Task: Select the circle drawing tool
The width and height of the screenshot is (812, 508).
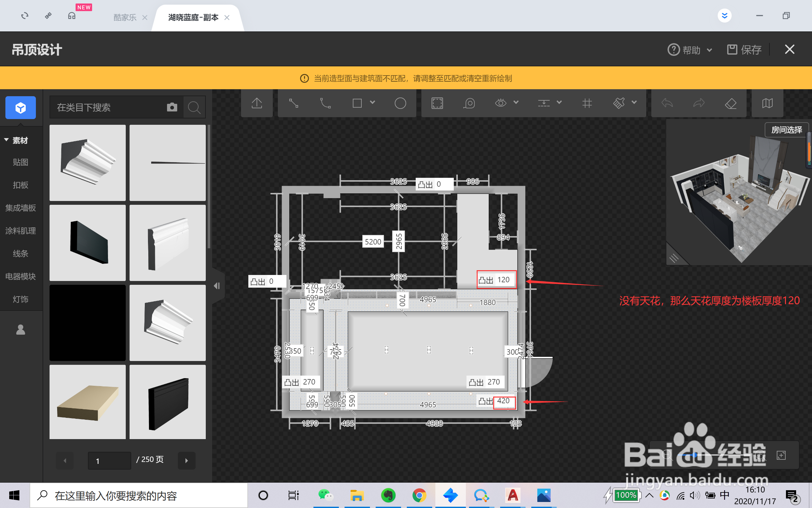Action: point(400,103)
